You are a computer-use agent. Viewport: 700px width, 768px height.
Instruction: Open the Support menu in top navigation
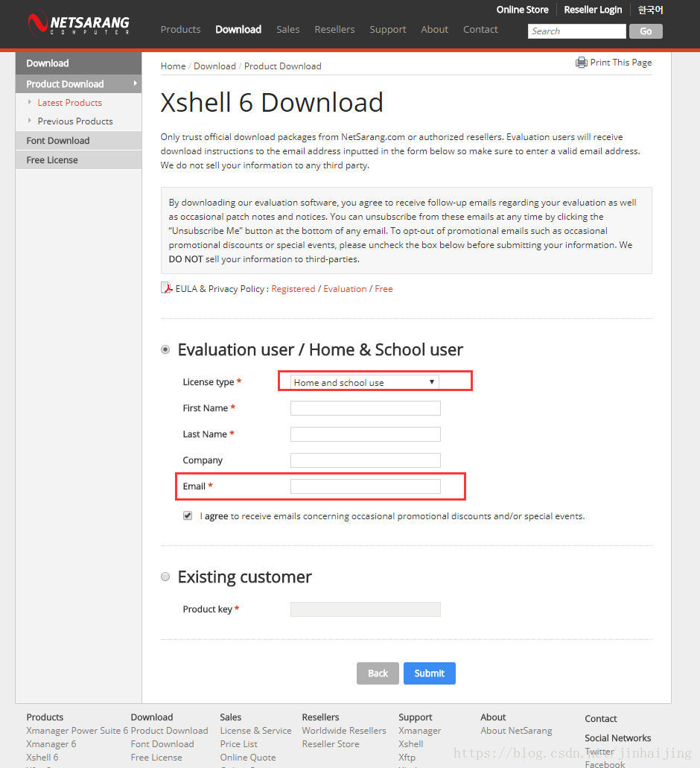tap(388, 29)
